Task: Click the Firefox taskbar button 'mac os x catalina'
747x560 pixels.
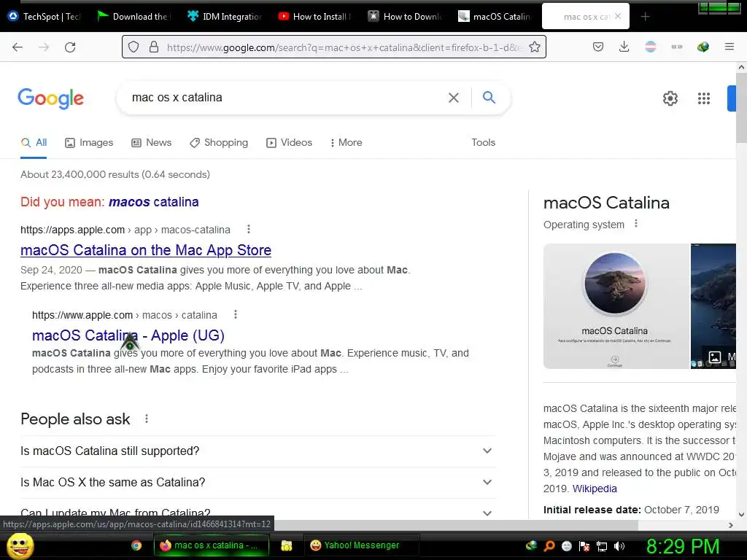Action: pyautogui.click(x=212, y=545)
